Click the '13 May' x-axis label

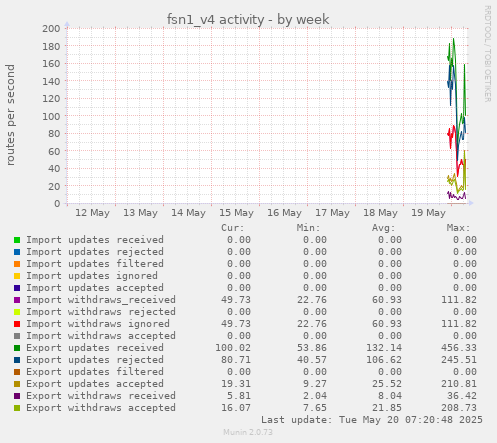point(140,213)
